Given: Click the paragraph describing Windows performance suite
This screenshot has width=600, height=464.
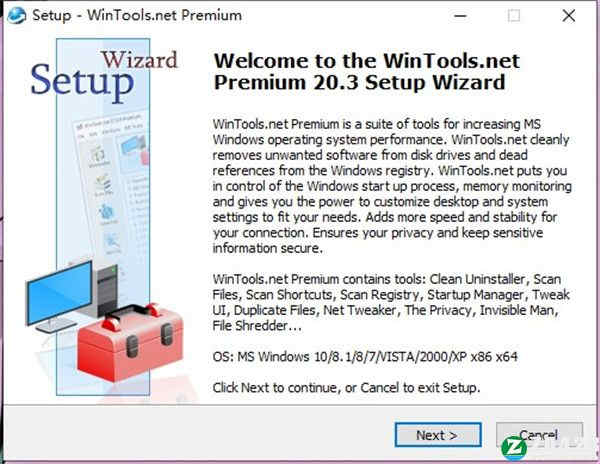Looking at the screenshot, I should [x=392, y=186].
